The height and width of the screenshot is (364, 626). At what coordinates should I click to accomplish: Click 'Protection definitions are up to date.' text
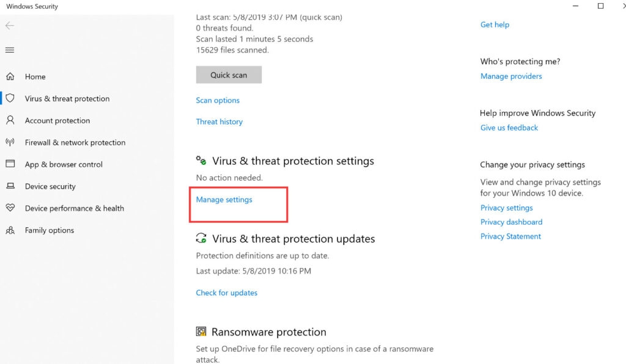262,255
